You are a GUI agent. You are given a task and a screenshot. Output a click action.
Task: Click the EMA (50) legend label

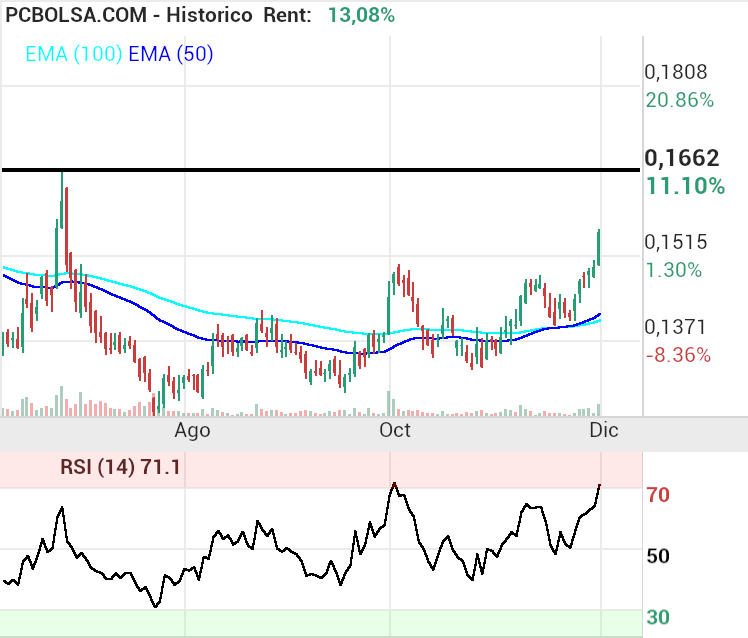pyautogui.click(x=171, y=54)
